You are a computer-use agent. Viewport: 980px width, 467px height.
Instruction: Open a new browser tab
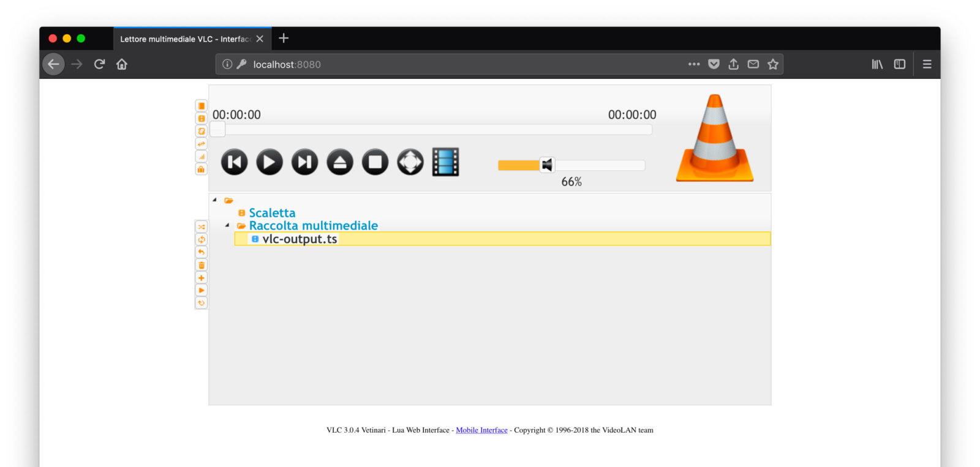(284, 39)
